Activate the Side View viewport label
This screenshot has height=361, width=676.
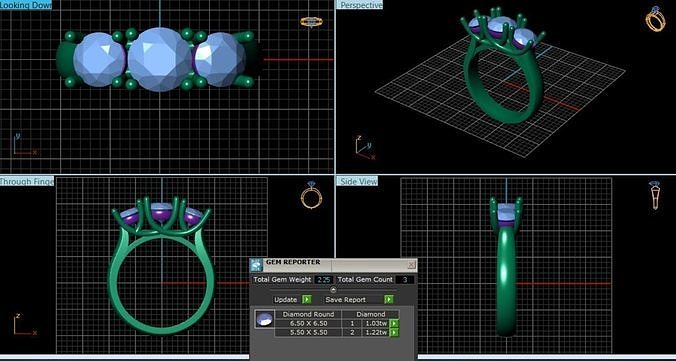tap(358, 181)
